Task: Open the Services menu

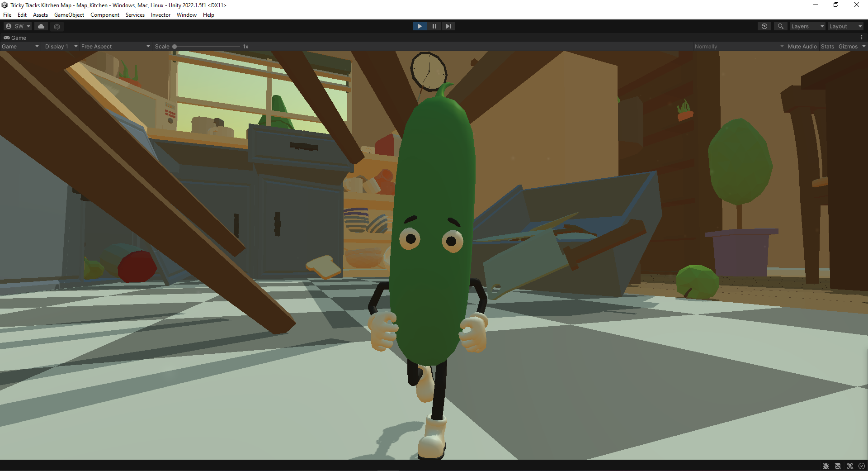Action: click(x=135, y=15)
